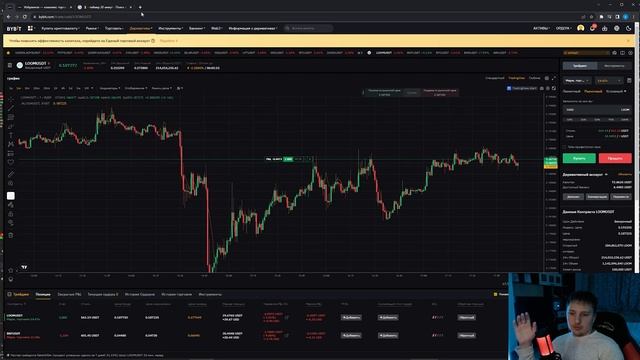The height and width of the screenshot is (360, 640).
Task: Click the header search field
Action: click(309, 28)
